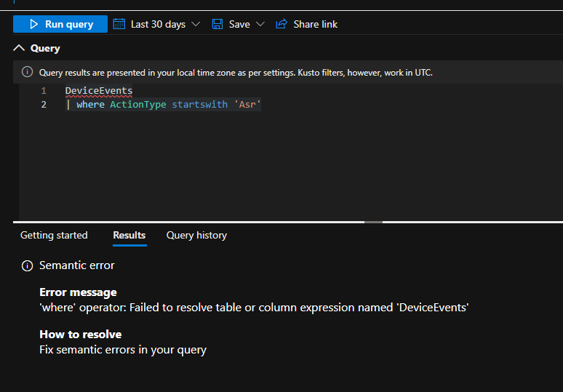The height and width of the screenshot is (392, 563).
Task: Click the Run query play icon
Action: tap(33, 24)
